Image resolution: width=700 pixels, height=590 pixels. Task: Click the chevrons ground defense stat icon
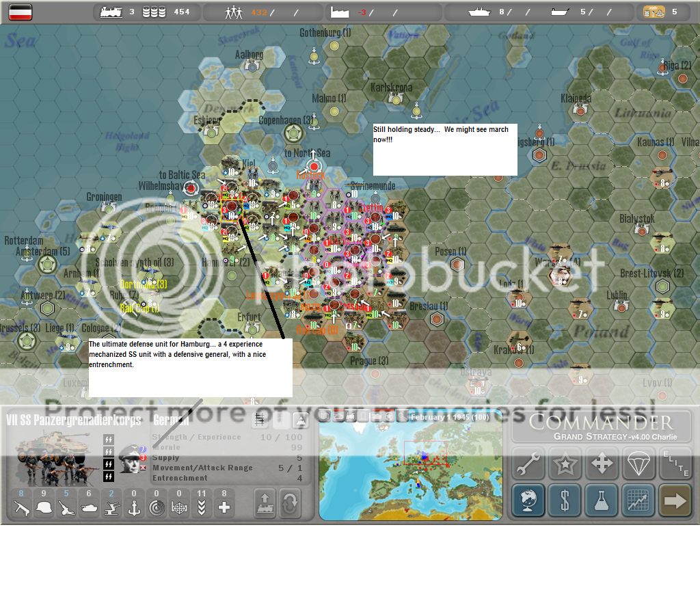[x=202, y=508]
